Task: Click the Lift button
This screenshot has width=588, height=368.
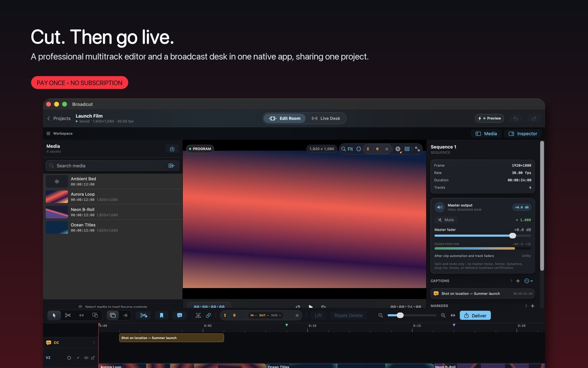Action: click(318, 315)
